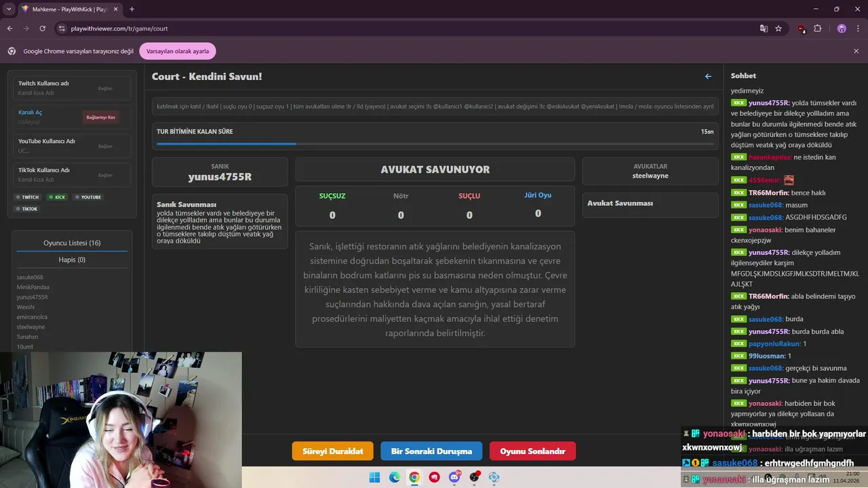This screenshot has width=868, height=488.
Task: Click the address bar URL
Action: [x=119, y=28]
